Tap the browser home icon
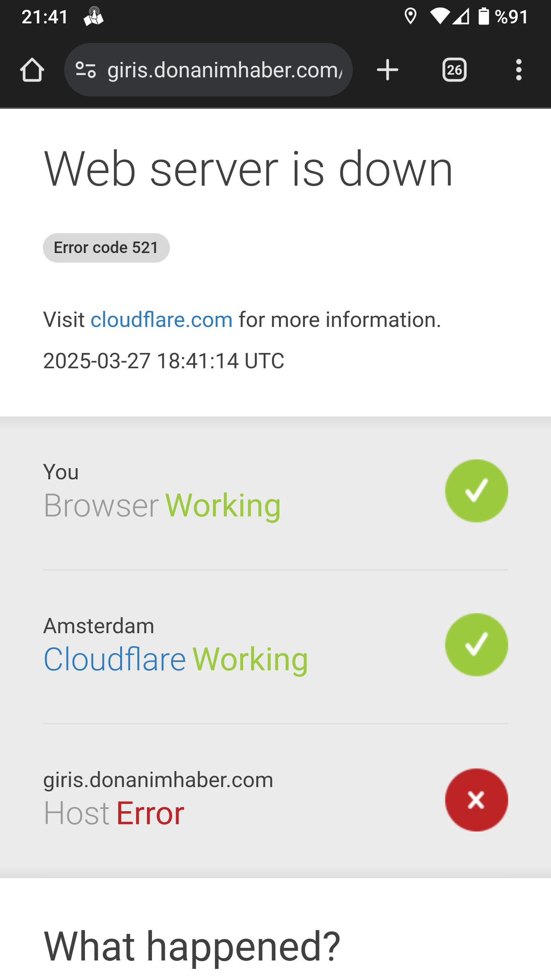Image resolution: width=551 pixels, height=980 pixels. pos(32,70)
